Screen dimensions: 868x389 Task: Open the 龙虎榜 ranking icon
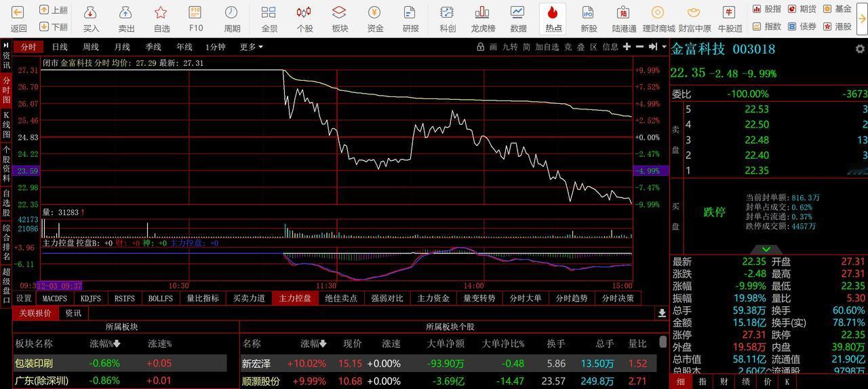click(482, 12)
